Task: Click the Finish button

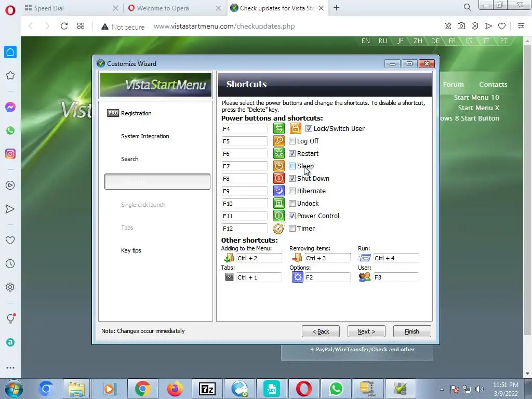Action: (412, 331)
